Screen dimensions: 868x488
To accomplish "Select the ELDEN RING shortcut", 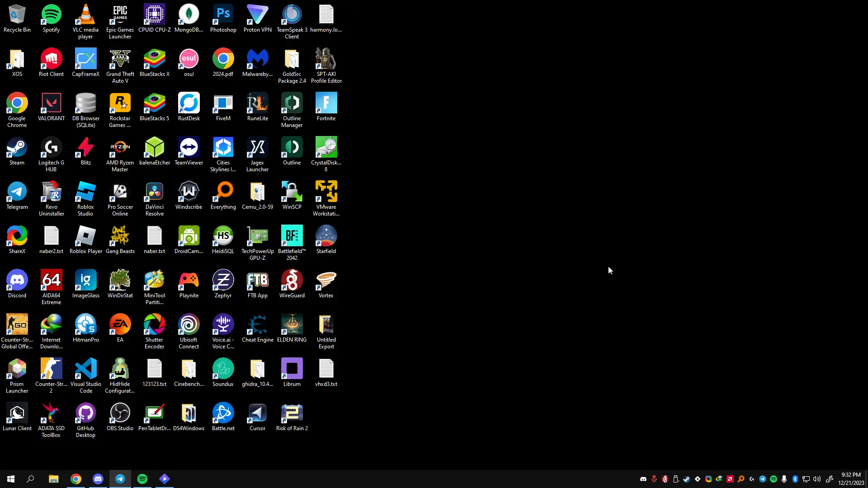I will pos(292,329).
